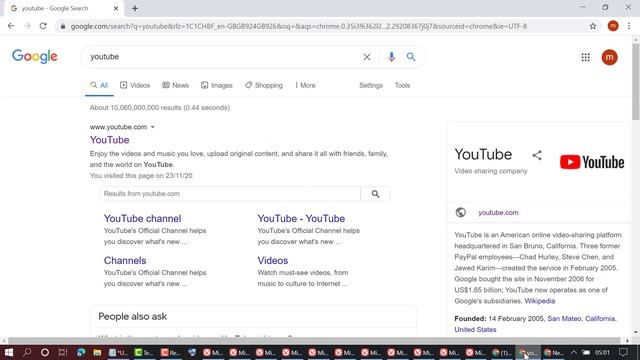Share the YouTube knowledge panel

click(537, 155)
